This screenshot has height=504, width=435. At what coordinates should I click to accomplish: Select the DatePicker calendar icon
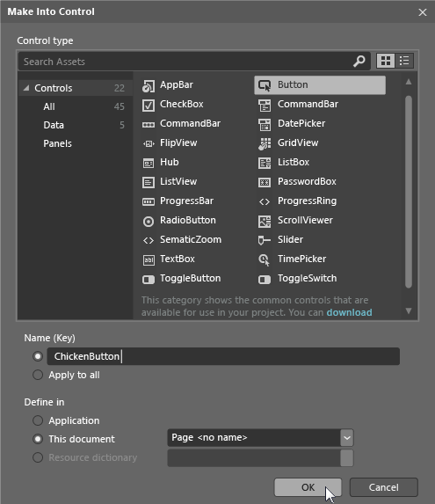coord(265,125)
